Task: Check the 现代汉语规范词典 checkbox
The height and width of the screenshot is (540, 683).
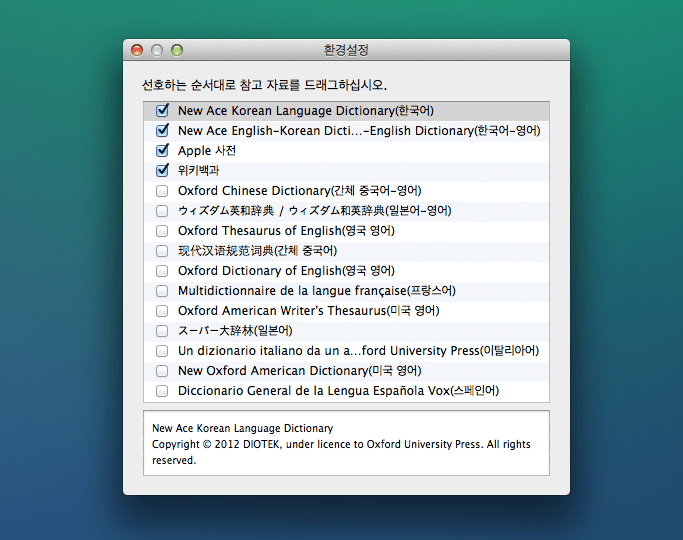Action: click(x=162, y=251)
